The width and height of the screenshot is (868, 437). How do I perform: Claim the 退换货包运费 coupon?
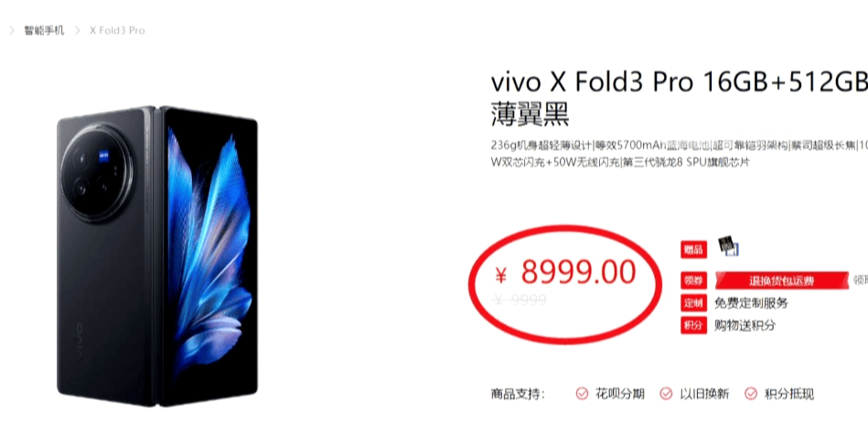pos(781,281)
